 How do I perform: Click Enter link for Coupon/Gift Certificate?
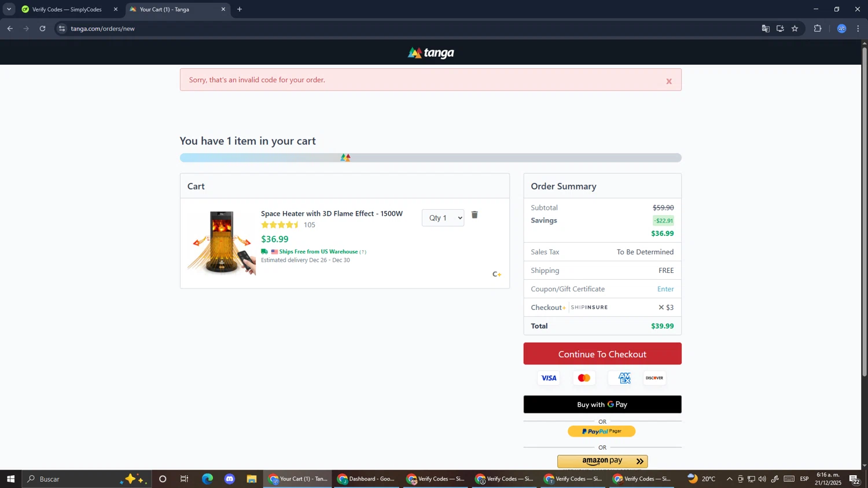pos(665,289)
